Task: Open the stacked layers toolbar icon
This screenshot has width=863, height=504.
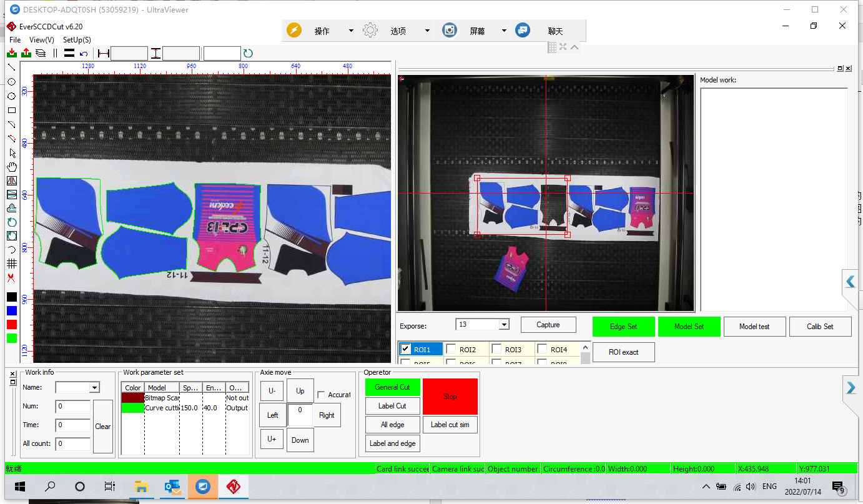Action: click(x=41, y=53)
